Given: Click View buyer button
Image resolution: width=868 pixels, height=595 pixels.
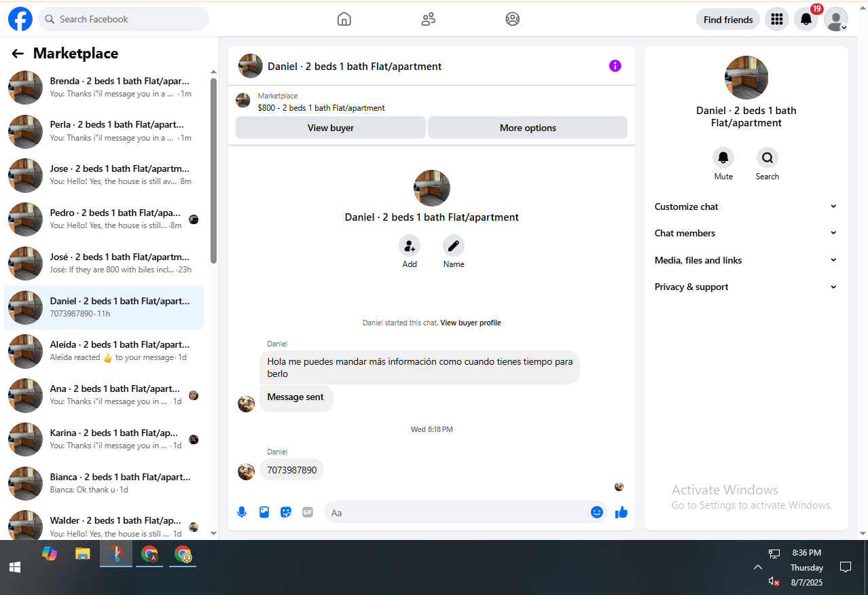Looking at the screenshot, I should coord(331,128).
